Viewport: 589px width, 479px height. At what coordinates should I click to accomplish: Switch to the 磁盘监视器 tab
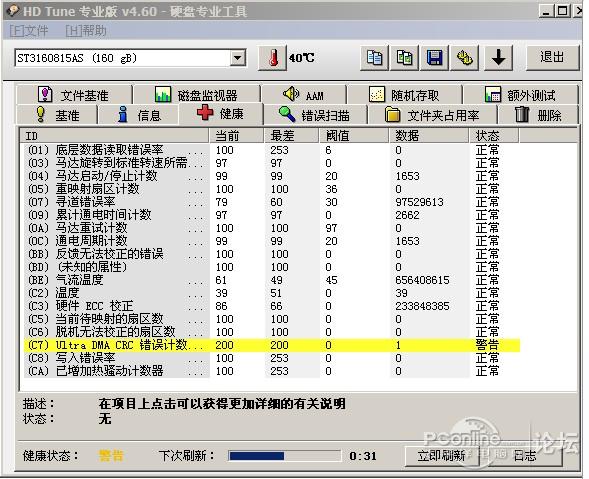(197, 95)
